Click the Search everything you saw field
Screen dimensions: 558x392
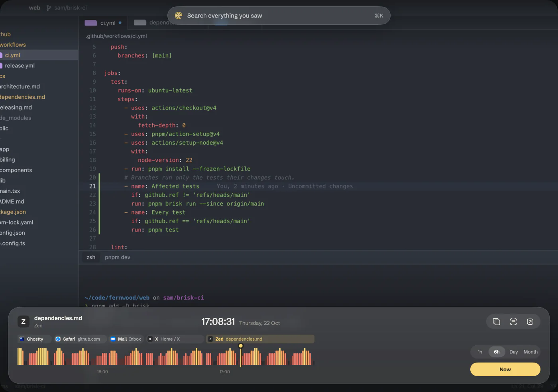coord(279,16)
